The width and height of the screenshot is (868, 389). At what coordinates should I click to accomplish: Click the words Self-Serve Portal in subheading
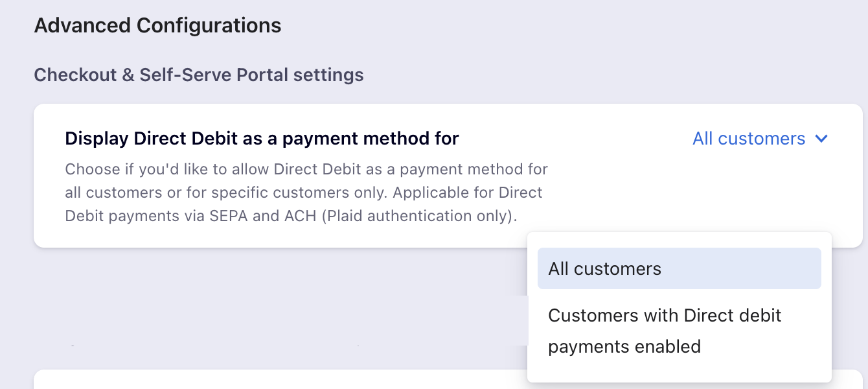click(214, 75)
